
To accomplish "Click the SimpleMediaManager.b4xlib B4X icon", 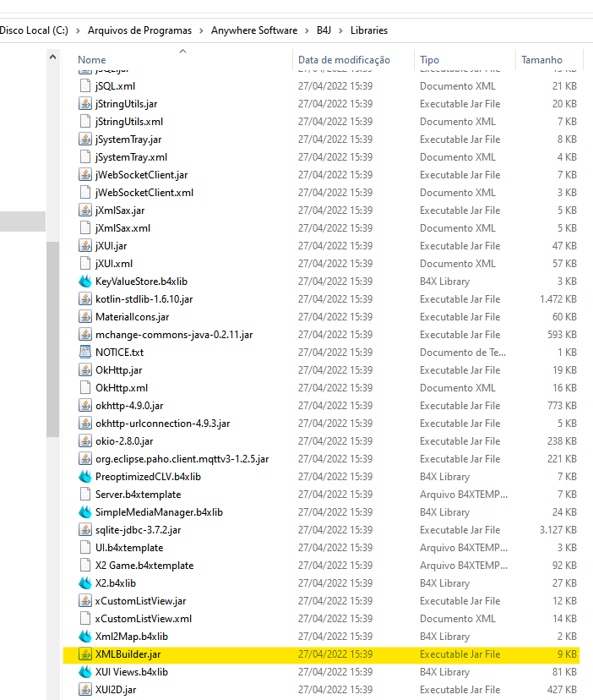I will coord(84,512).
